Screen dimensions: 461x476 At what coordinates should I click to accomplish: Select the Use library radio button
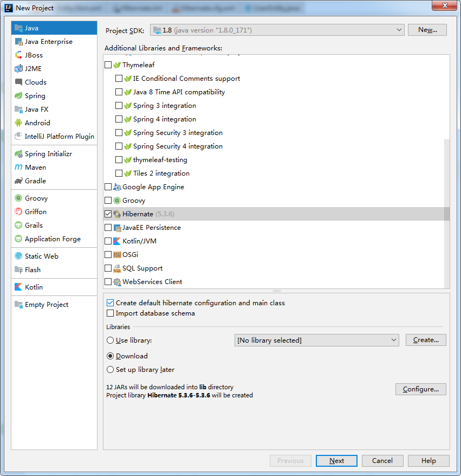[x=110, y=340]
